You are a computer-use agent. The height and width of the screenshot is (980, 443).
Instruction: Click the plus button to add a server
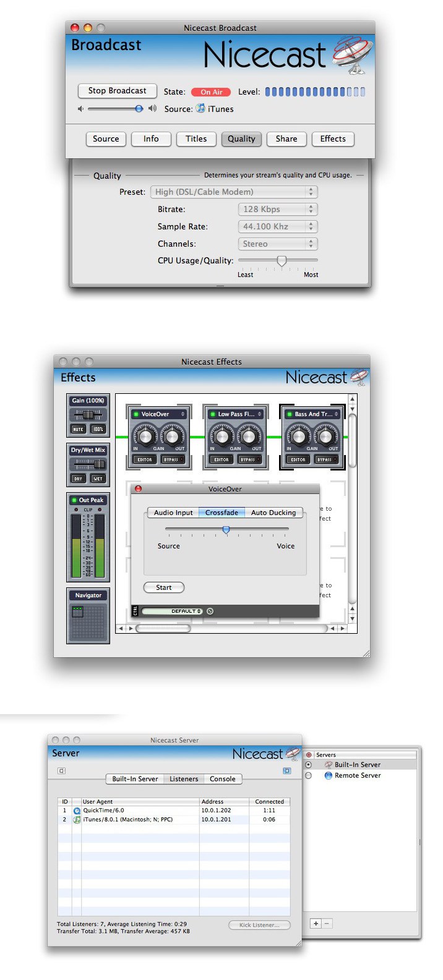pyautogui.click(x=316, y=923)
